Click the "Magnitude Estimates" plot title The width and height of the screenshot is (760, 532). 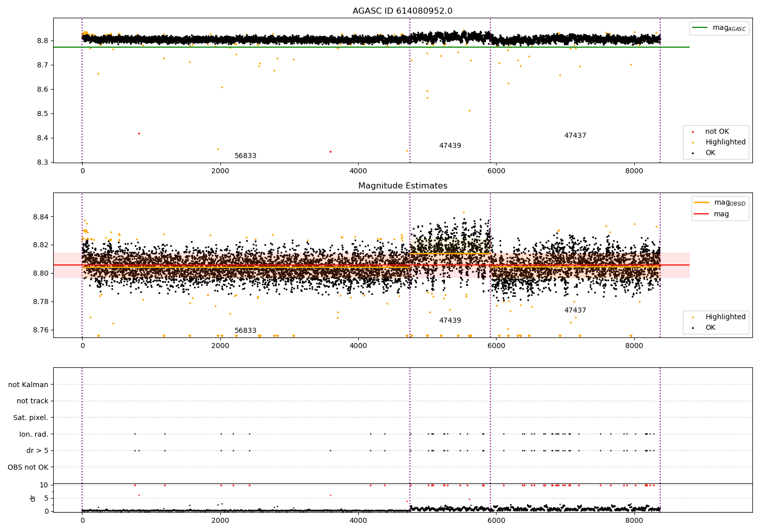[402, 186]
